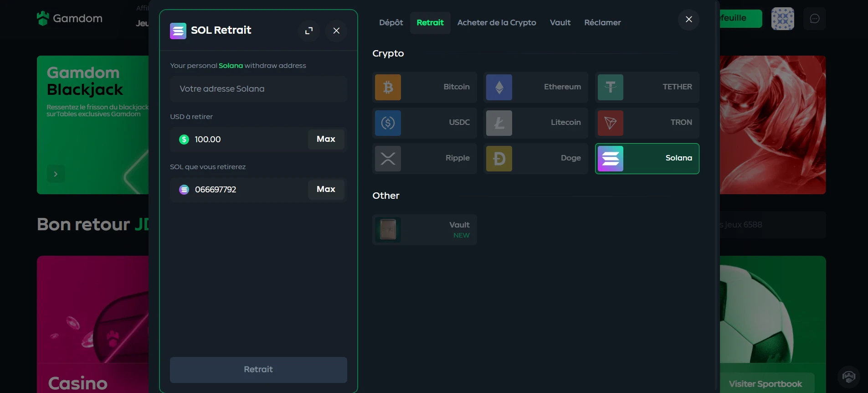868x393 pixels.
Task: Select the USDC coin option
Action: (424, 123)
